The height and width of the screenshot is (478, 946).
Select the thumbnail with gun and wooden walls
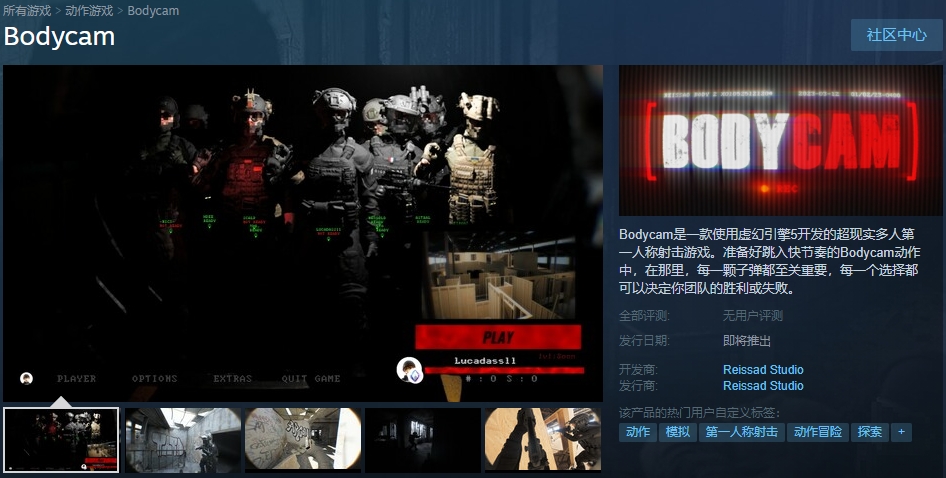(x=543, y=440)
